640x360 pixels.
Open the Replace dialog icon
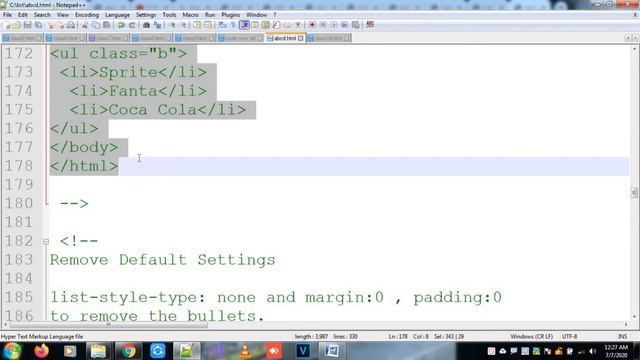coord(157,25)
